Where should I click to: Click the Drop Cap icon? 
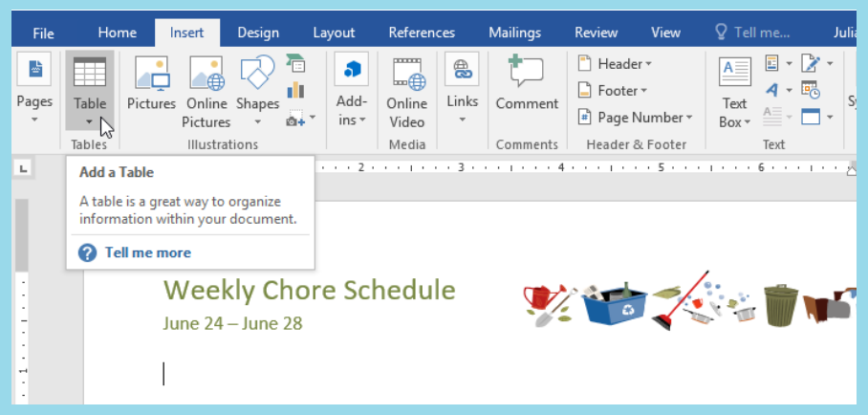(x=772, y=117)
